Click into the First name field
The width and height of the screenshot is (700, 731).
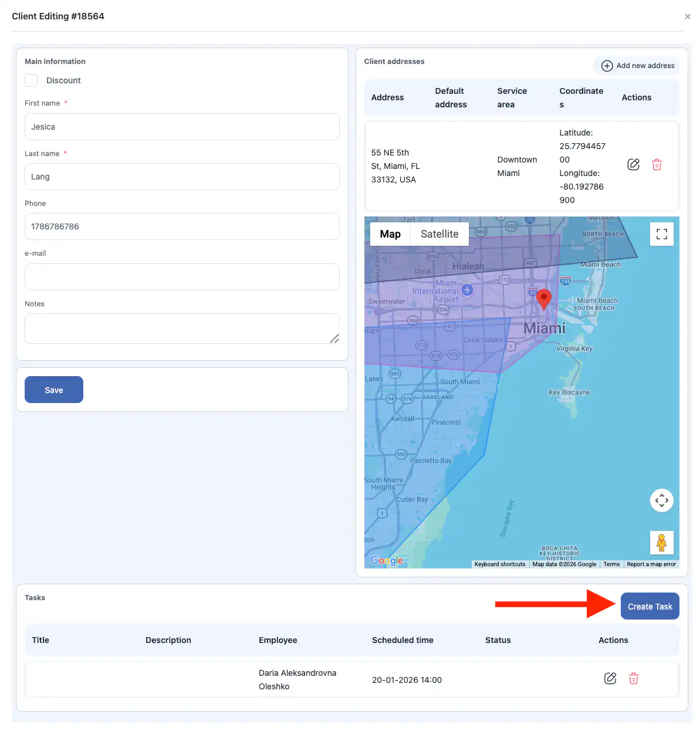(182, 127)
